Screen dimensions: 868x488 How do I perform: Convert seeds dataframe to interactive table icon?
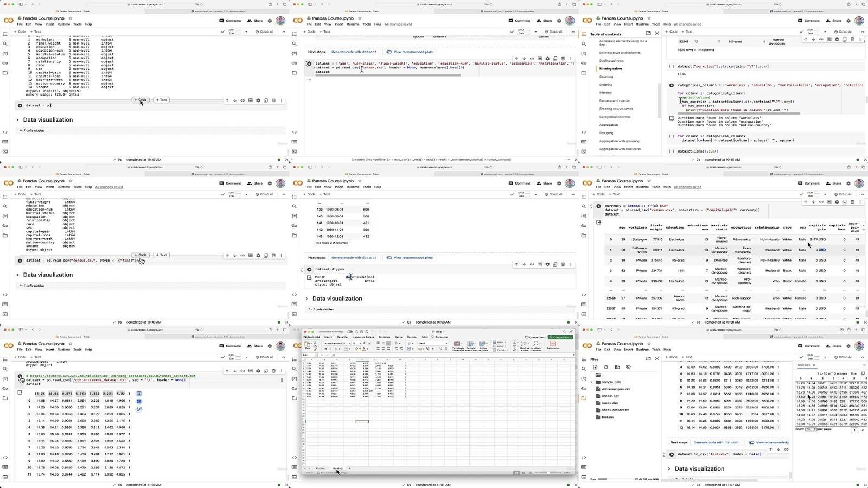pyautogui.click(x=139, y=394)
